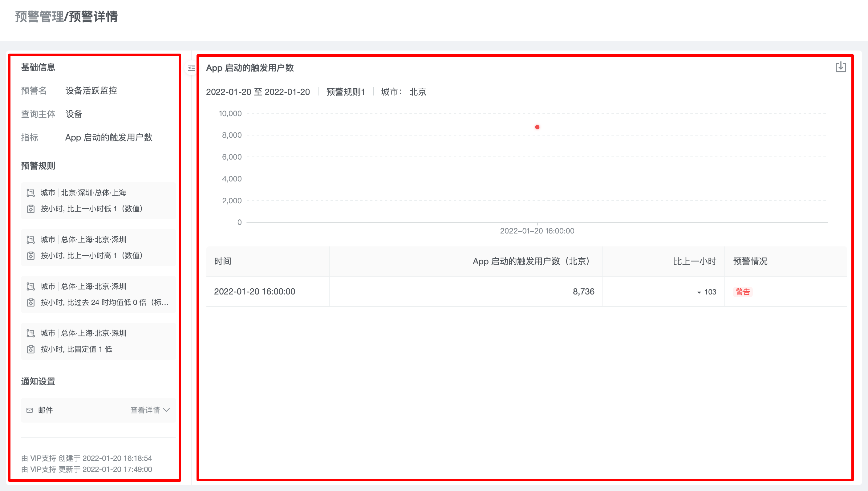
Task: Click the date range 2022-01-20 至 2022-01-20
Action: (258, 92)
